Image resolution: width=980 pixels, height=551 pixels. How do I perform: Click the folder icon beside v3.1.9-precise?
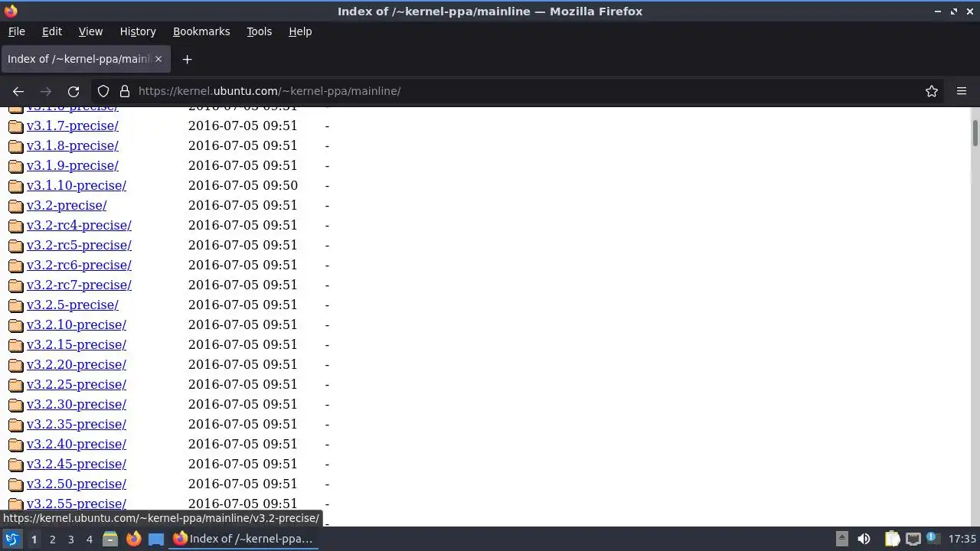tap(15, 166)
